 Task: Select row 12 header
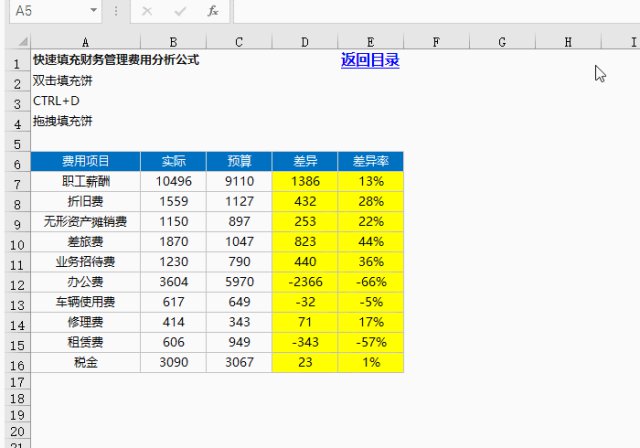(17, 284)
